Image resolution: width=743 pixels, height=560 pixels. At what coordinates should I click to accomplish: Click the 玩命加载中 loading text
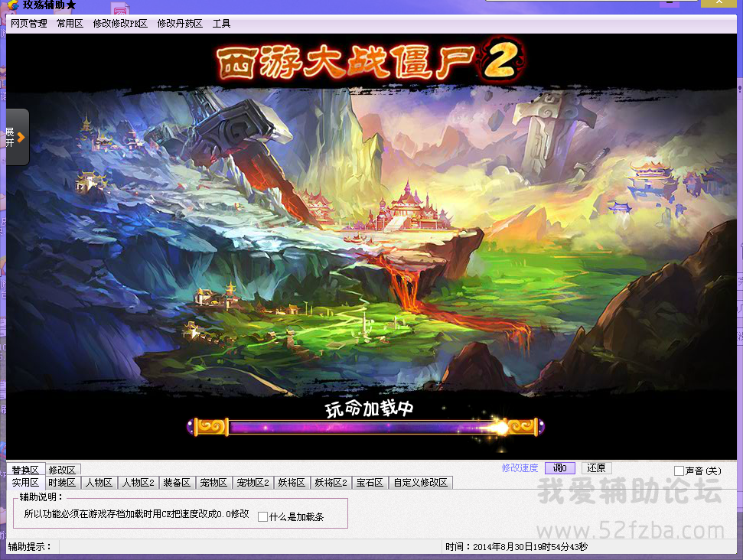pyautogui.click(x=369, y=409)
